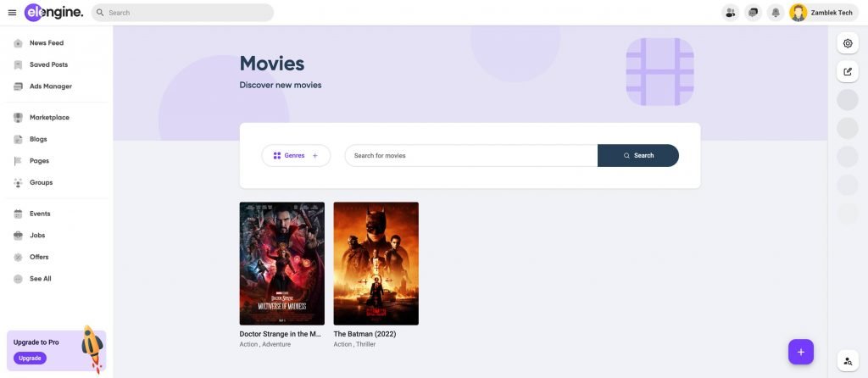This screenshot has height=378, width=868.
Task: Expand the Genres filter dropdown
Action: 296,155
